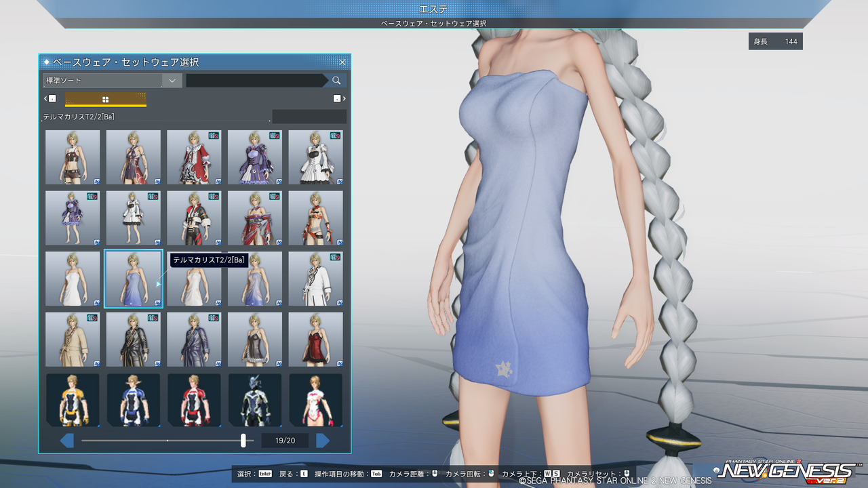Go to previous page with left blue arrow
Image resolution: width=868 pixels, height=488 pixels.
67,441
